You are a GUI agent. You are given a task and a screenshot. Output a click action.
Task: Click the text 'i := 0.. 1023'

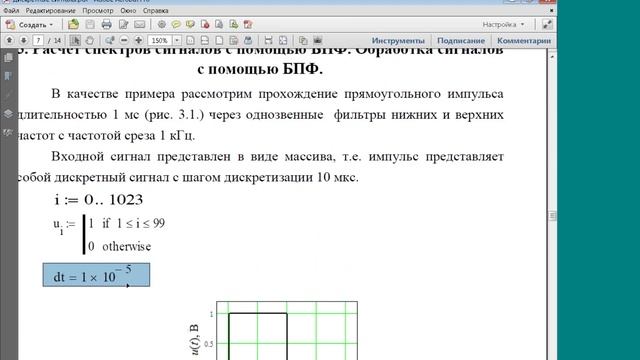coord(99,200)
